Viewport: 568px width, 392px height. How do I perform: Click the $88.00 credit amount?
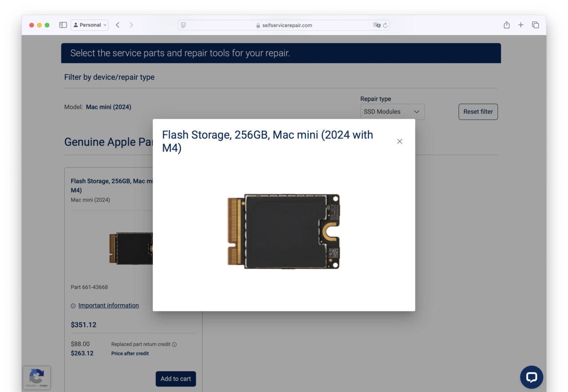tap(80, 344)
